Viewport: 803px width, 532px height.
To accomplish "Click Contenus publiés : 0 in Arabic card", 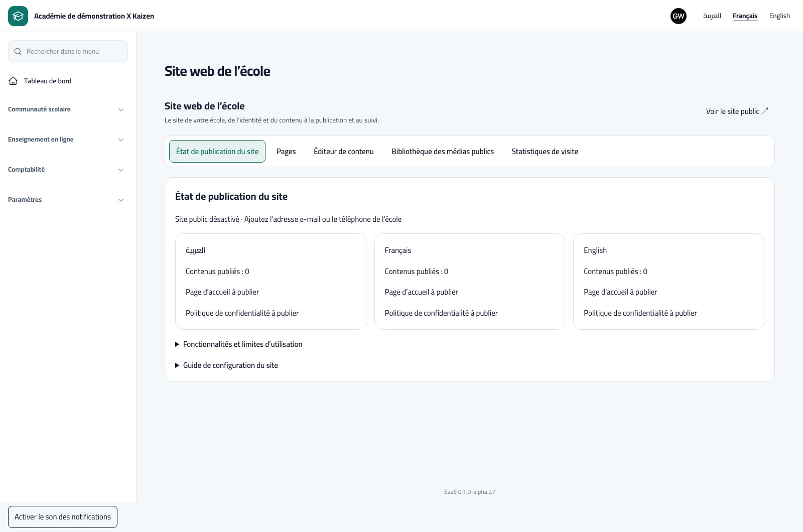I will 217,272.
